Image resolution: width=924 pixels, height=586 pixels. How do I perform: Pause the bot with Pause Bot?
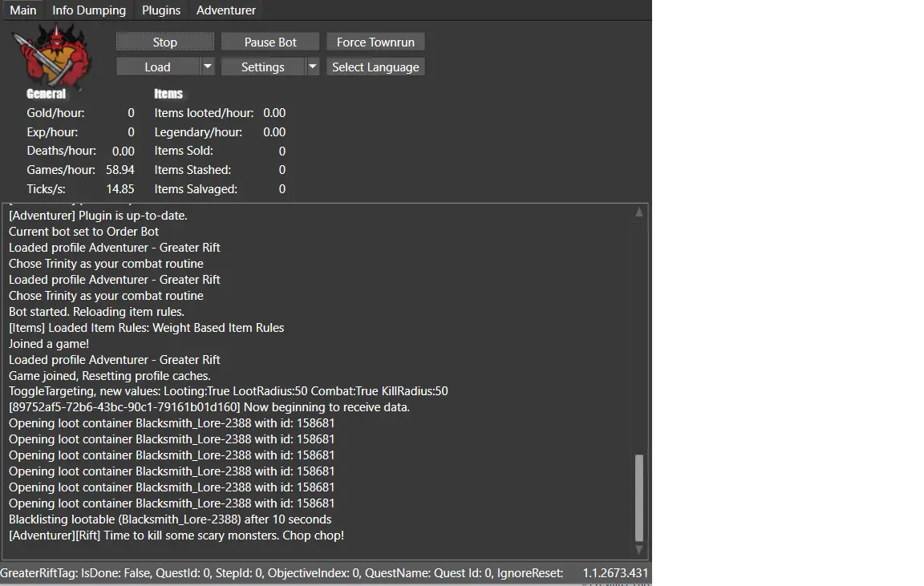point(270,42)
